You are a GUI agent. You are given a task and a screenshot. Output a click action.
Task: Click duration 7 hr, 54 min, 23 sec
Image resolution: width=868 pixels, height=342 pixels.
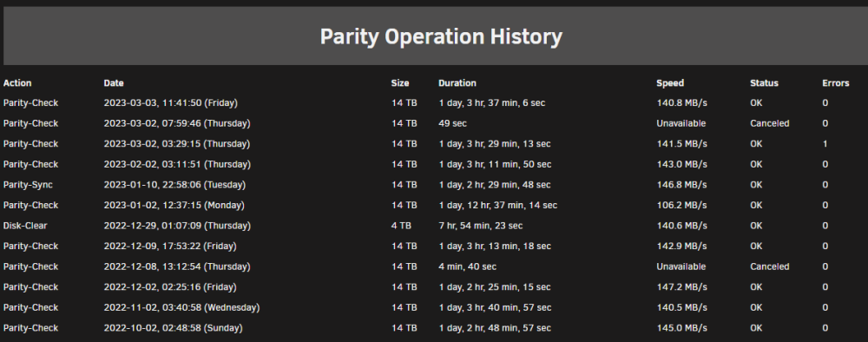[481, 226]
